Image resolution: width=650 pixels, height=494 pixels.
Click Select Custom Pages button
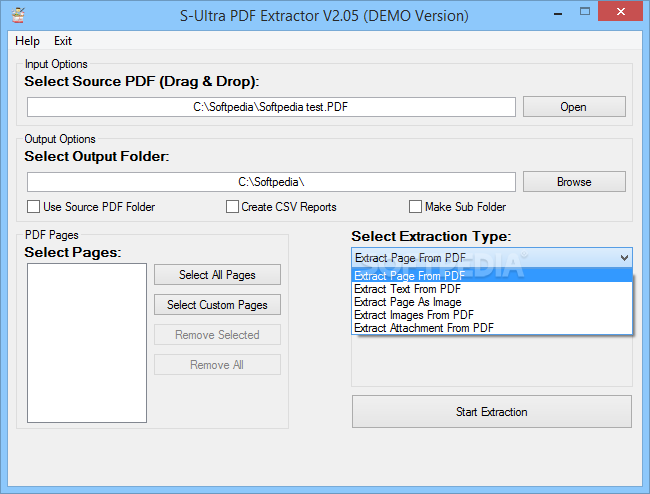pos(217,305)
